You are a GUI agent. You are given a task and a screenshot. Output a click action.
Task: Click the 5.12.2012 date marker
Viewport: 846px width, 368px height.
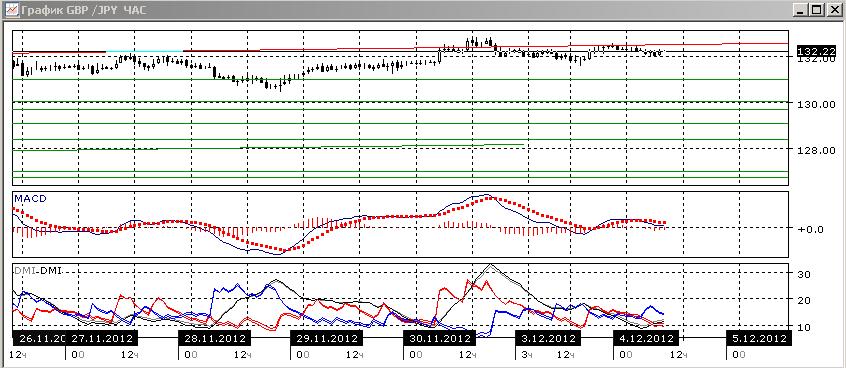[x=758, y=339]
